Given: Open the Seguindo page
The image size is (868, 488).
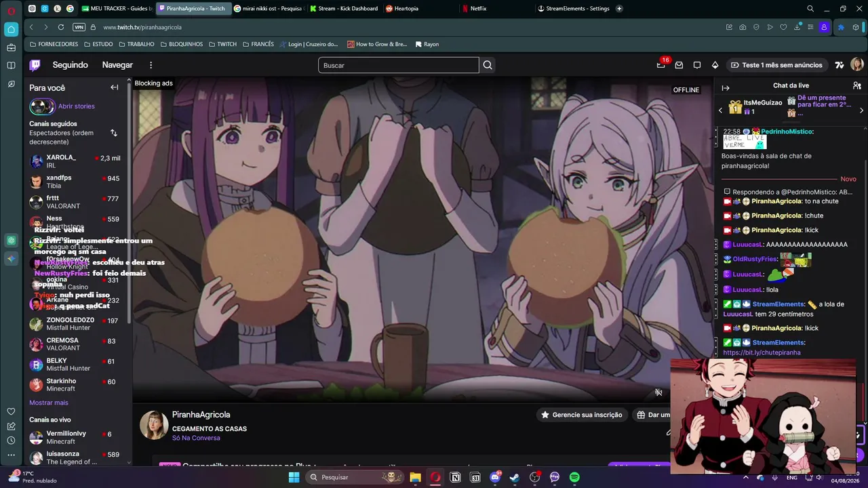Looking at the screenshot, I should coord(71,65).
